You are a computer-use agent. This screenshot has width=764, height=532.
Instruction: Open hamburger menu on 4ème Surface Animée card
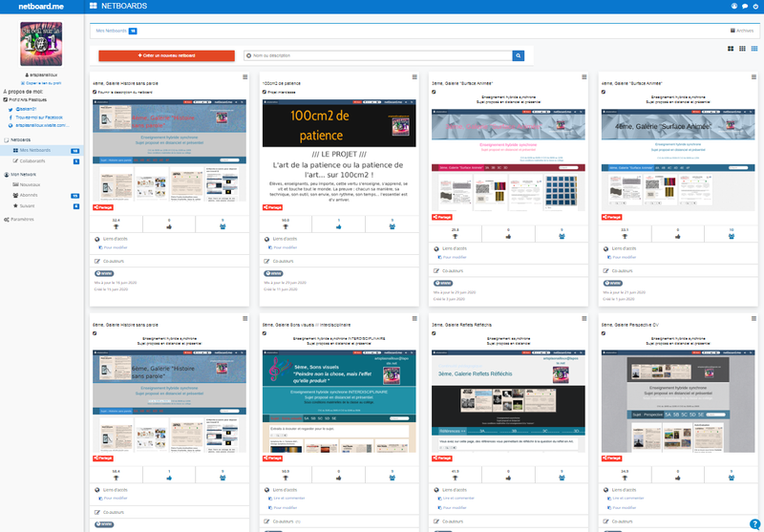click(x=753, y=77)
